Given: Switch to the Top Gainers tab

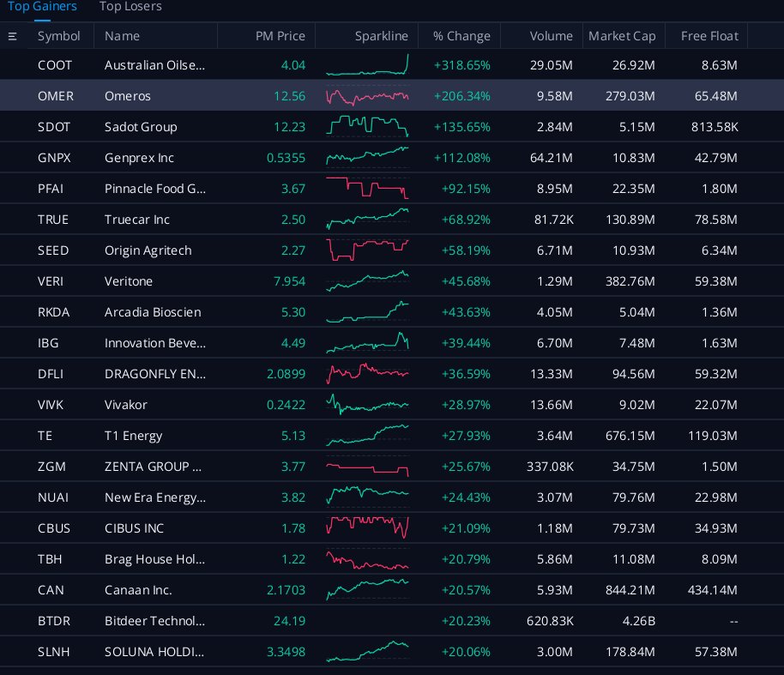Looking at the screenshot, I should (42, 7).
